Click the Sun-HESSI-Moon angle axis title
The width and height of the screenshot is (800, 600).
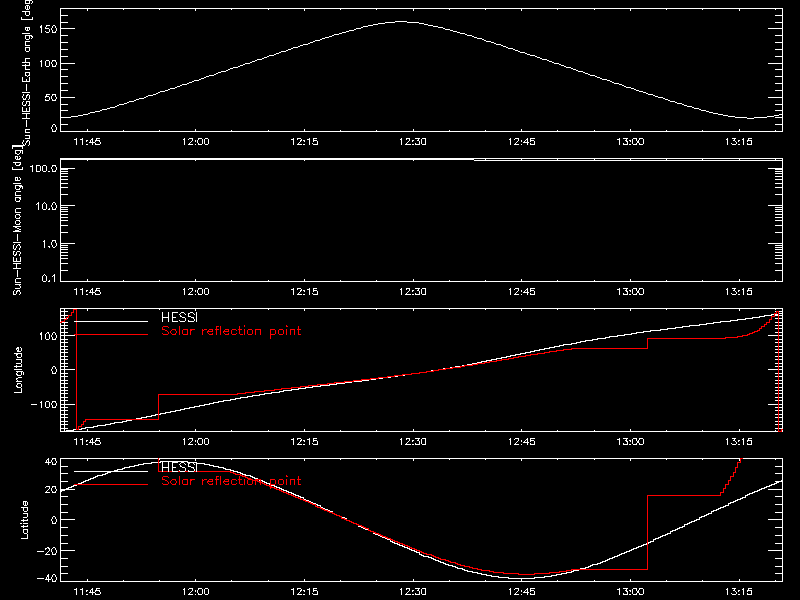[x=18, y=220]
